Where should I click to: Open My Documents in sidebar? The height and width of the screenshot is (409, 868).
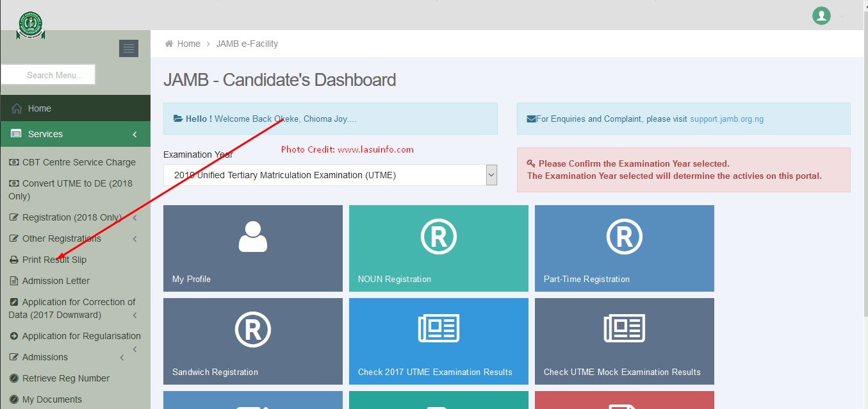[x=52, y=399]
